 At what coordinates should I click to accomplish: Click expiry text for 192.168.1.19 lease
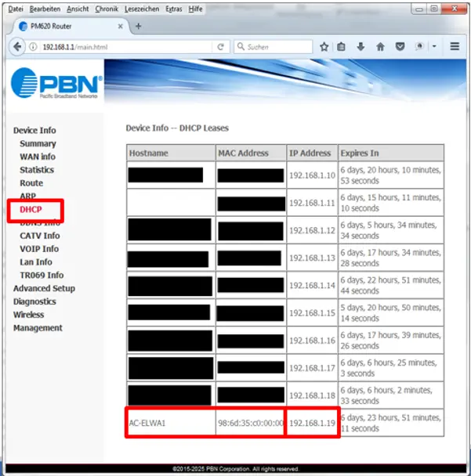tap(390, 423)
